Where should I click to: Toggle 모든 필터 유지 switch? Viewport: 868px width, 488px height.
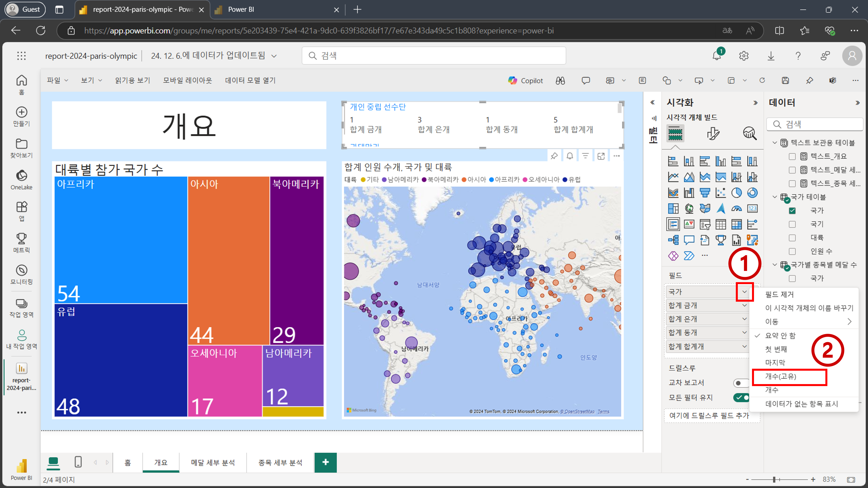(x=741, y=397)
